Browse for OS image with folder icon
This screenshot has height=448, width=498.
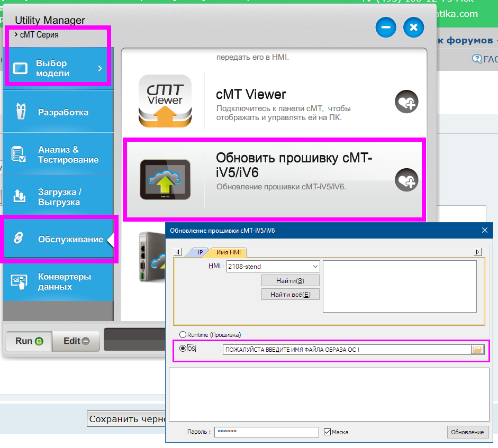coord(477,350)
